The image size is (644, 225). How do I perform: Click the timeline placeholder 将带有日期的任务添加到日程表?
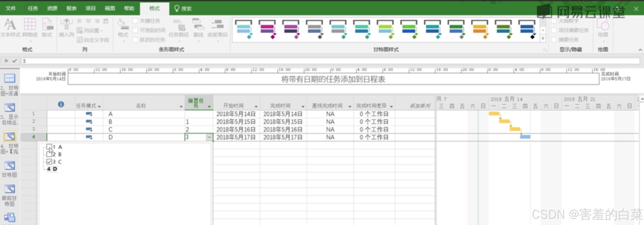tap(333, 80)
